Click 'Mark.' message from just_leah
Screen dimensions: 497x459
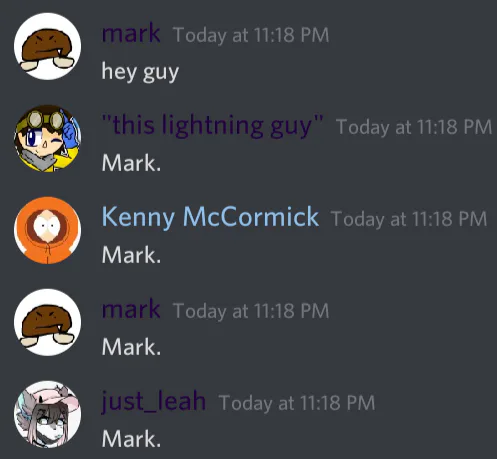click(x=131, y=439)
